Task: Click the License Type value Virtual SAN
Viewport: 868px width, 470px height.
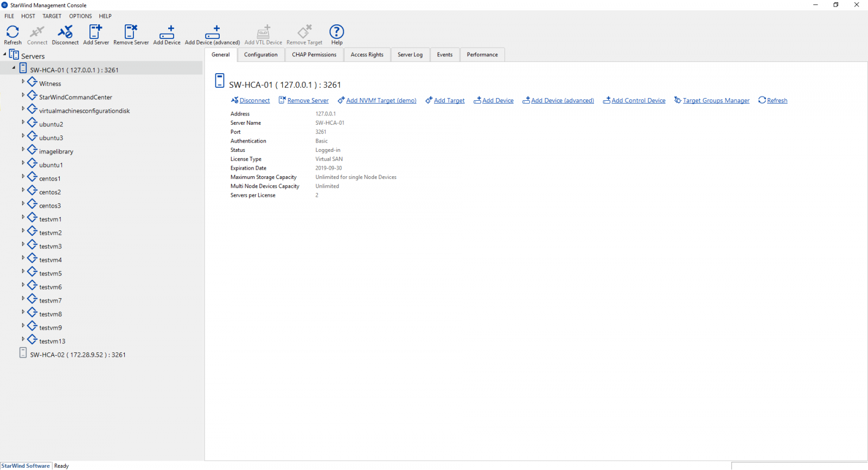Action: 329,159
